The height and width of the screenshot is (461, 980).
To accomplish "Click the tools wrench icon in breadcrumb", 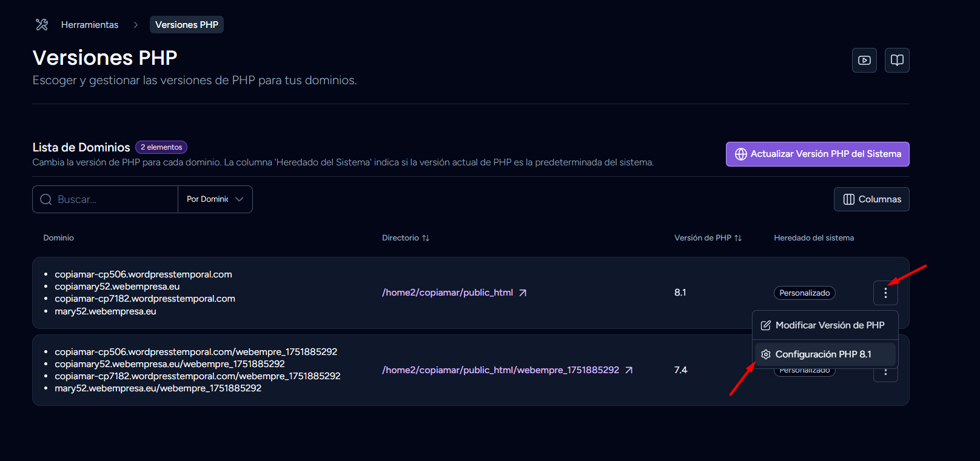I will pos(42,25).
